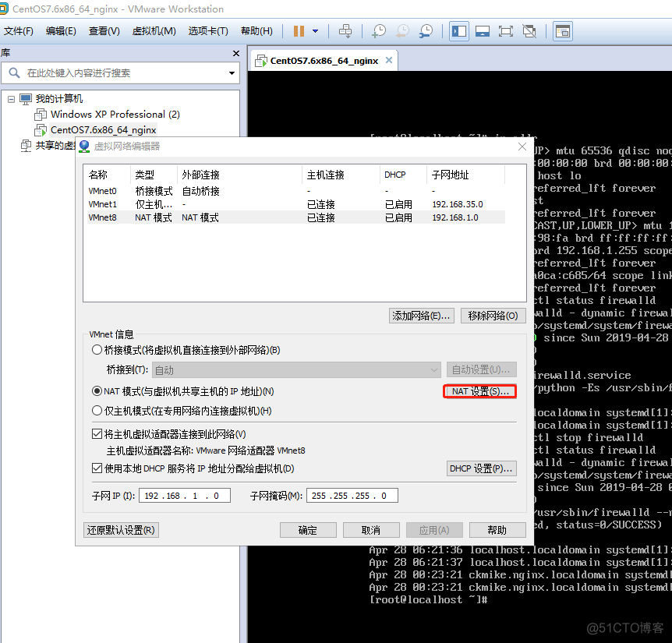Click the Windows XP Professional VM icon
The width and height of the screenshot is (672, 643).
pyautogui.click(x=41, y=115)
